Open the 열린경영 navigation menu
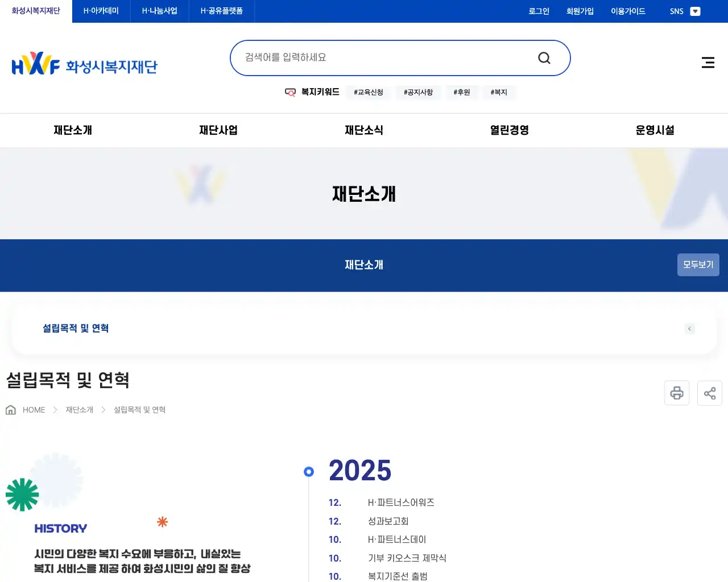 508,130
